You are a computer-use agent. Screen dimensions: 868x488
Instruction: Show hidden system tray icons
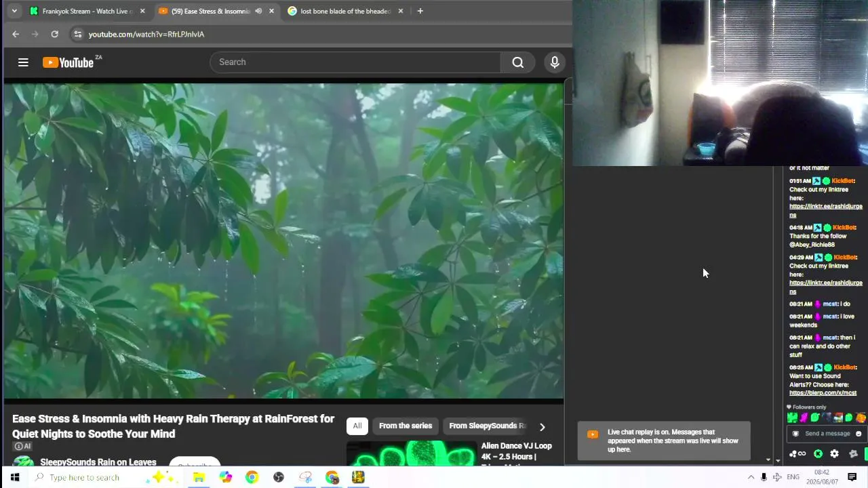coord(751,477)
